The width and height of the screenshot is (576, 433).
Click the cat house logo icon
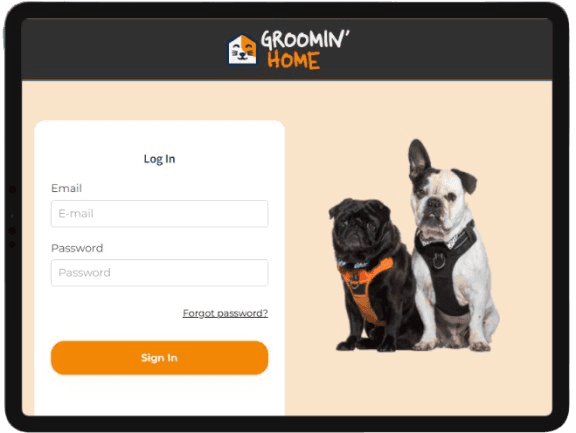click(x=242, y=50)
